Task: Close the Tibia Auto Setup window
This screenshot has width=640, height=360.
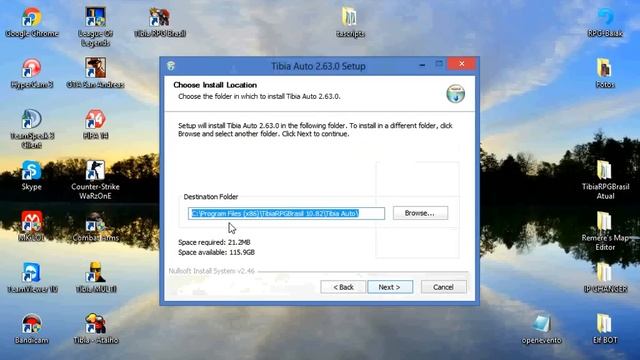Action: click(x=461, y=64)
